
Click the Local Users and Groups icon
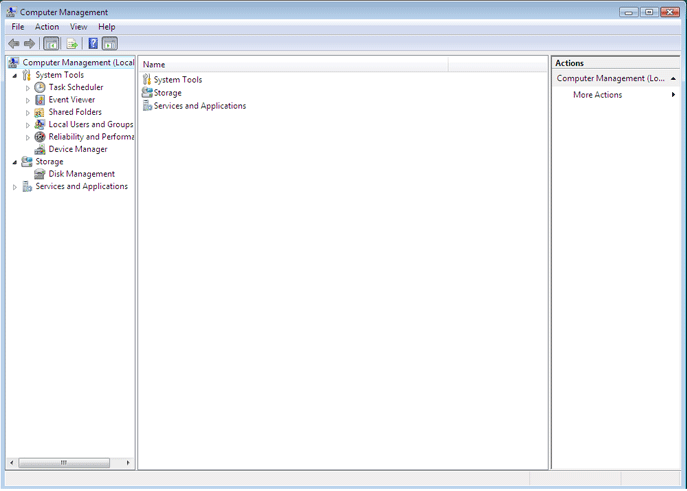click(40, 124)
